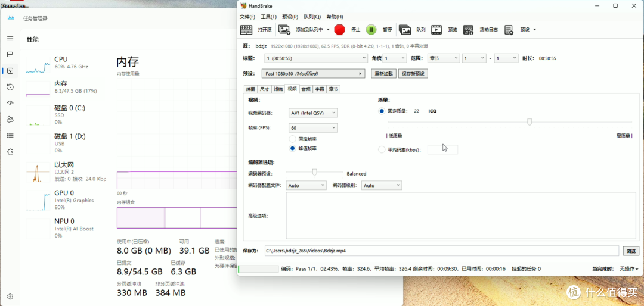The height and width of the screenshot is (306, 644).
Task: Open Startup apps icon in Task Manager
Action: tap(10, 103)
